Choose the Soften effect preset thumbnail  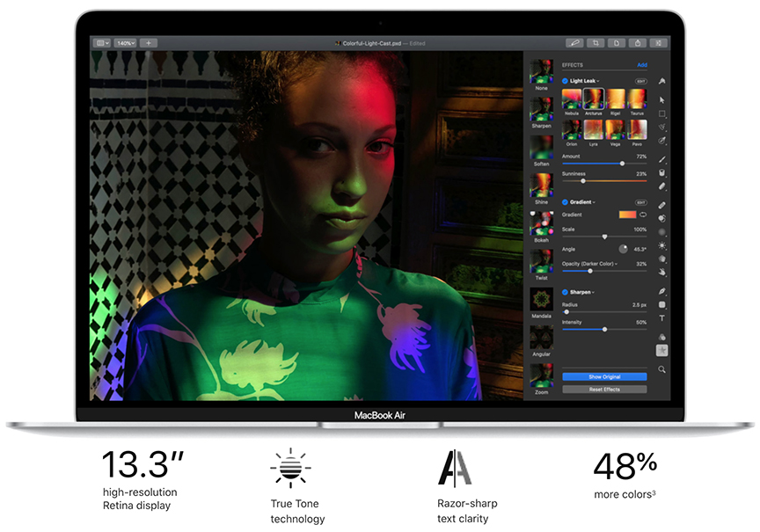pyautogui.click(x=541, y=148)
